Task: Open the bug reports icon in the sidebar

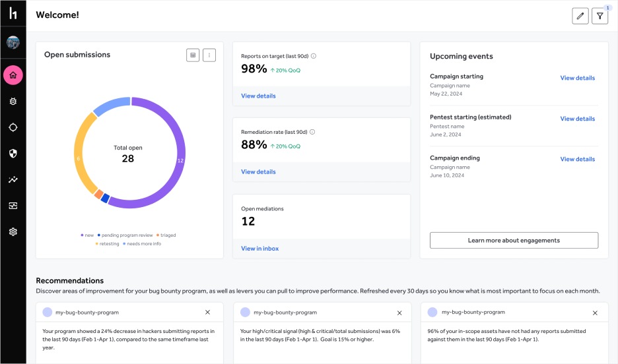Action: [13, 101]
